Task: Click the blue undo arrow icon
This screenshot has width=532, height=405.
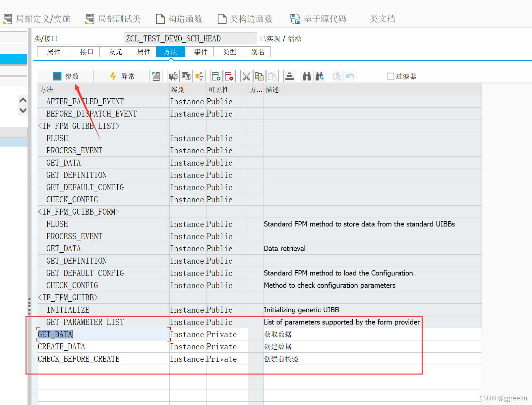Action: pos(350,76)
